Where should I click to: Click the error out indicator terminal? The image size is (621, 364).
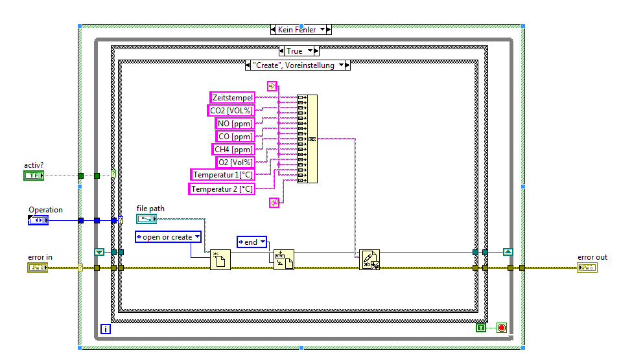[587, 267]
